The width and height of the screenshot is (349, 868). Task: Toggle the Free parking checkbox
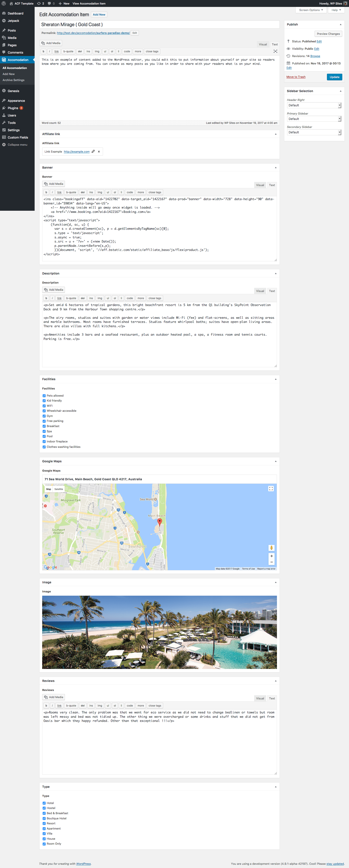pos(44,421)
